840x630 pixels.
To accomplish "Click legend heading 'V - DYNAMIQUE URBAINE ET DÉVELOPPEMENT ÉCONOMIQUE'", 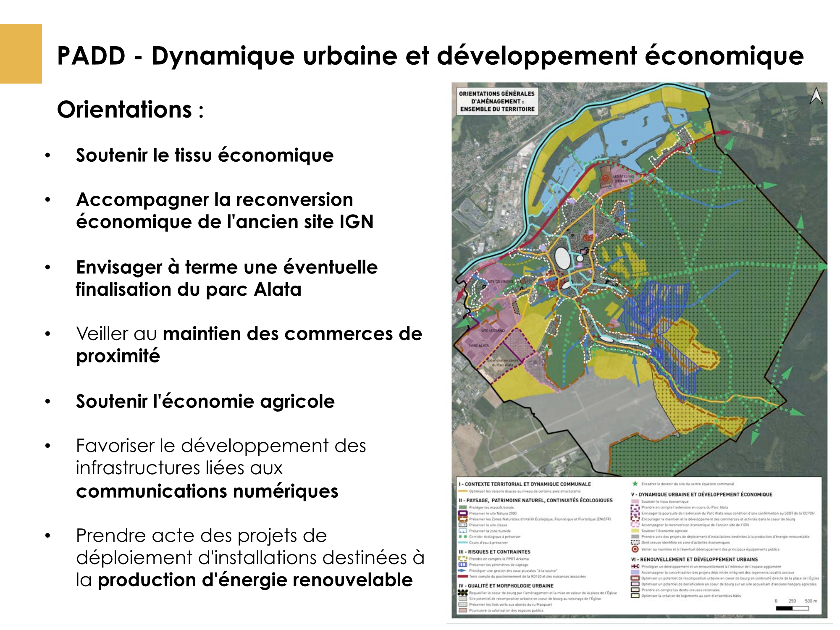I will tap(702, 494).
